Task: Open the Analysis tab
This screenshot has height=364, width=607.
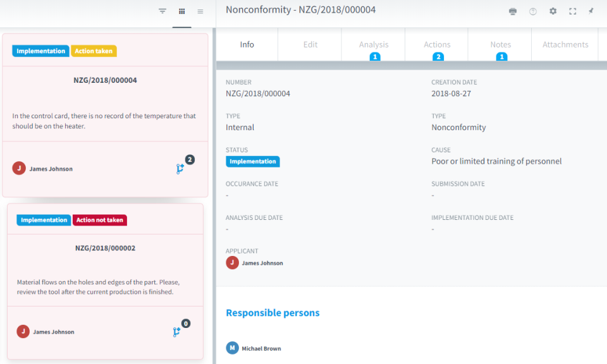Action: coord(374,45)
